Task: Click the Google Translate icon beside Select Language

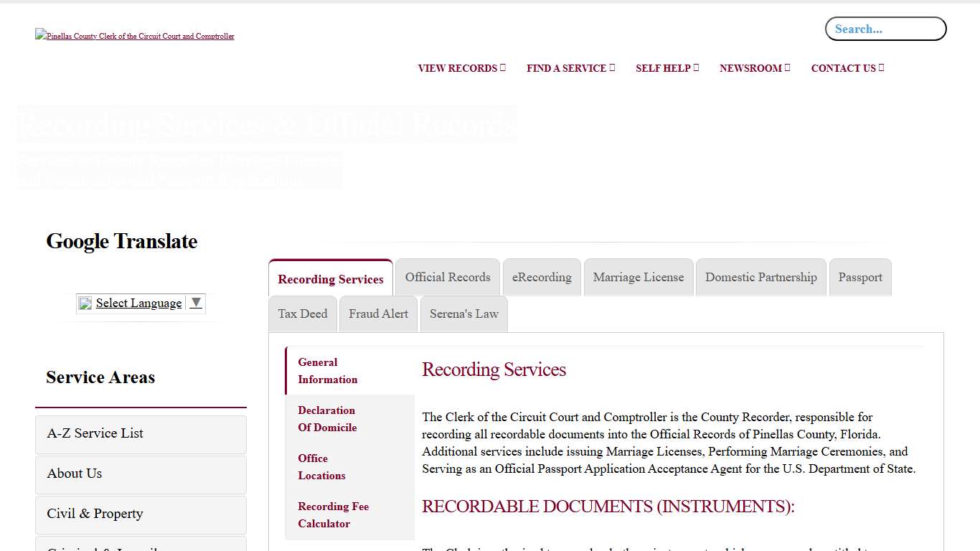Action: coord(85,303)
